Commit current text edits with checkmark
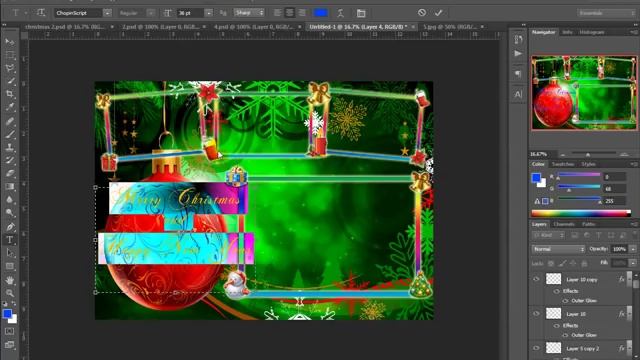Screen dimensions: 640x360 pyautogui.click(x=438, y=13)
